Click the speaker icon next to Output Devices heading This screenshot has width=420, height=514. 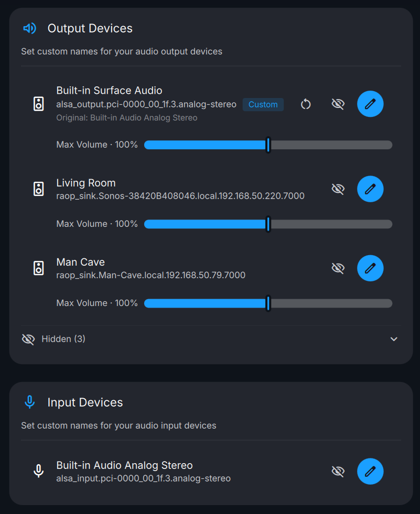pos(29,28)
